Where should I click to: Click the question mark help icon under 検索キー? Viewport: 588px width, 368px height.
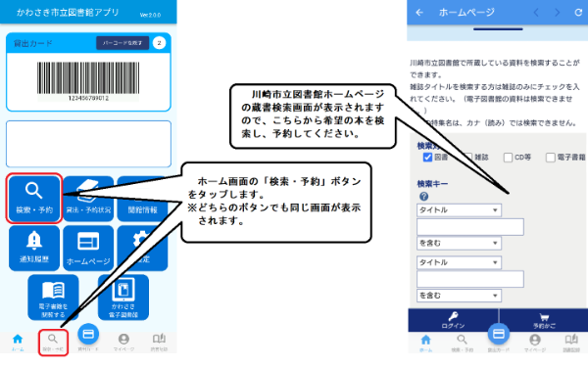coord(423,196)
